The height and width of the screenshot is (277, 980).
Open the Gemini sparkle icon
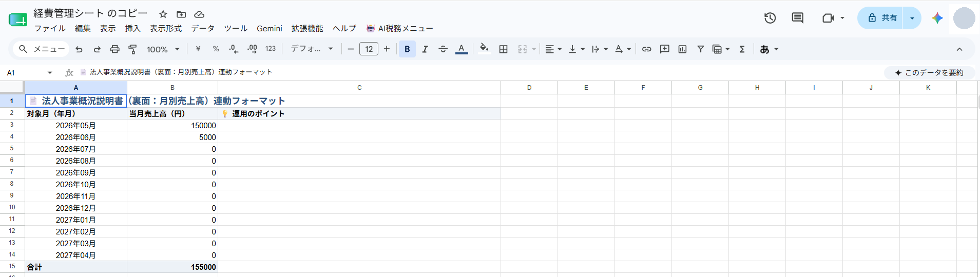937,18
